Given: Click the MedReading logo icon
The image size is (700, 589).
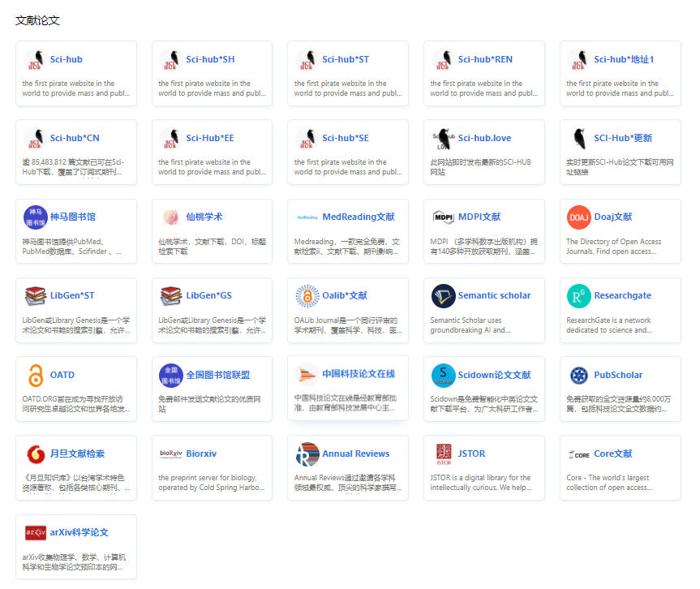Looking at the screenshot, I should click(x=307, y=217).
